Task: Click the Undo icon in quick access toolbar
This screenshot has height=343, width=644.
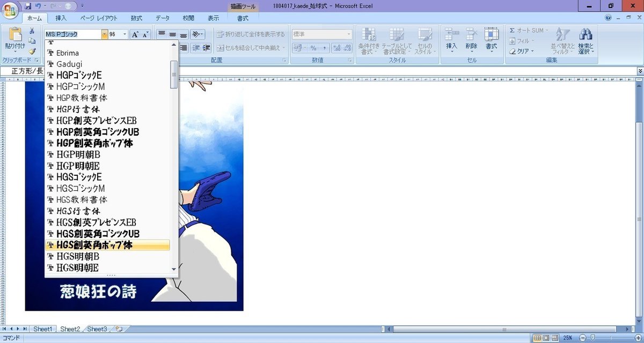Action: (39, 6)
